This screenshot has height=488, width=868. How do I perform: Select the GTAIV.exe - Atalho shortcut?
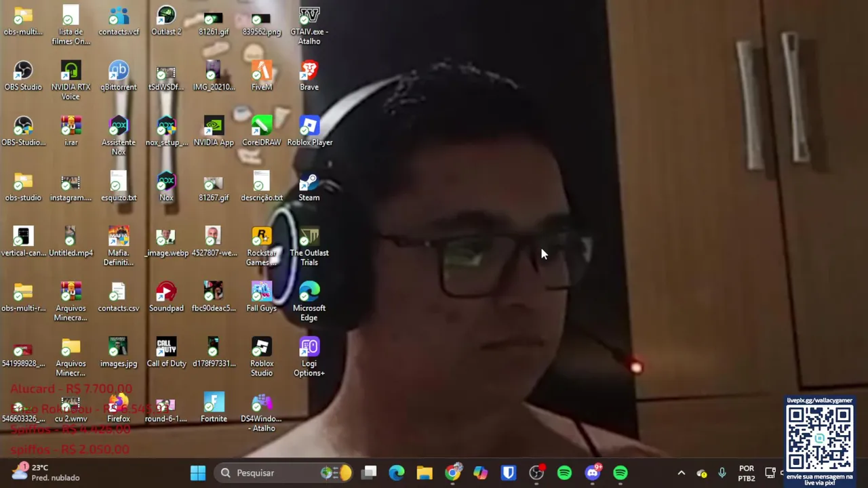click(309, 26)
